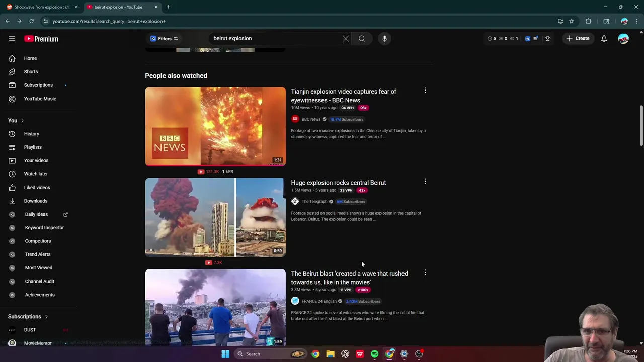Open the MovieMentor channel subscription
644x362 pixels.
(38, 343)
